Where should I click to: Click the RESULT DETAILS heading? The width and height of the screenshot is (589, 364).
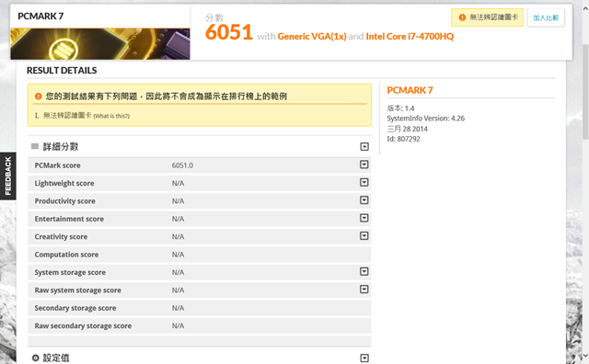point(62,71)
